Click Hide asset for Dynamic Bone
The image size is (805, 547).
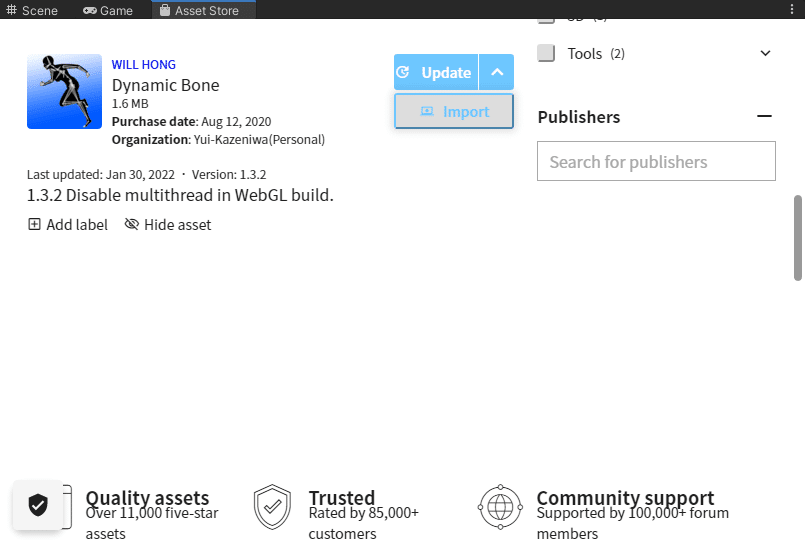pos(168,224)
